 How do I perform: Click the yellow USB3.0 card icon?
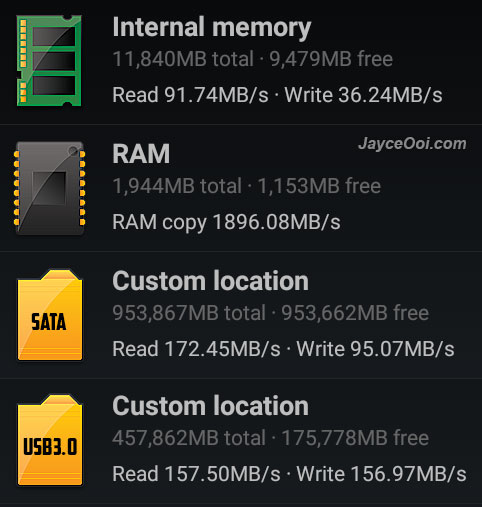[x=50, y=440]
